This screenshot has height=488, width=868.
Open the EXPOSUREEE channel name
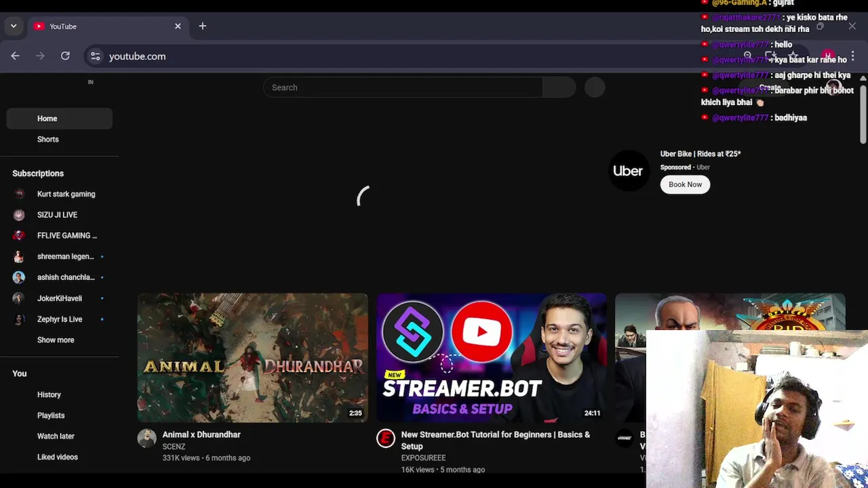[423, 458]
